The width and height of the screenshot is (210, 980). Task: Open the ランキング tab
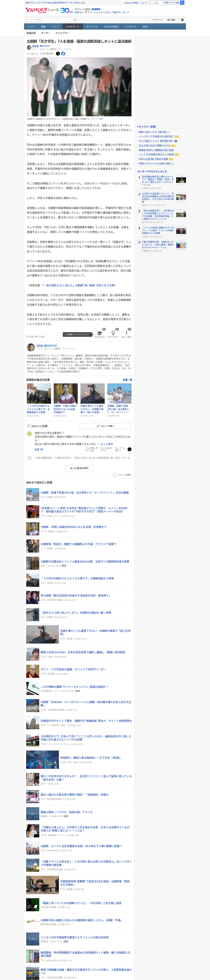point(130,27)
